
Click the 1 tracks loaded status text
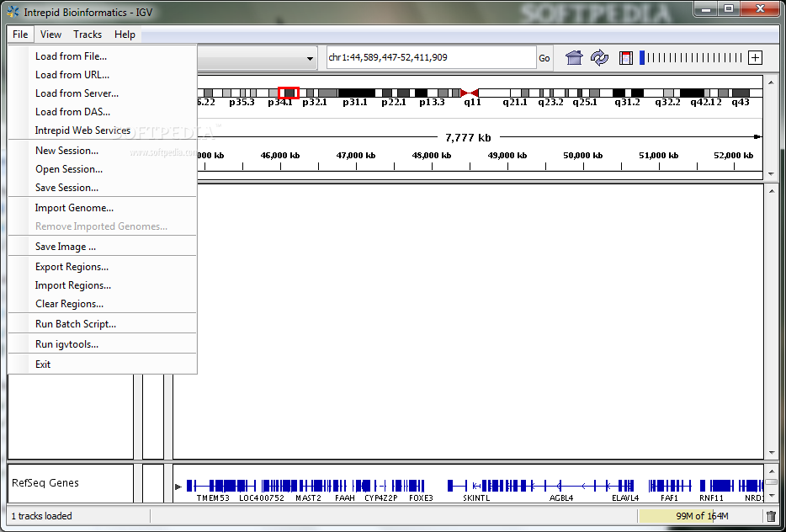(x=41, y=516)
